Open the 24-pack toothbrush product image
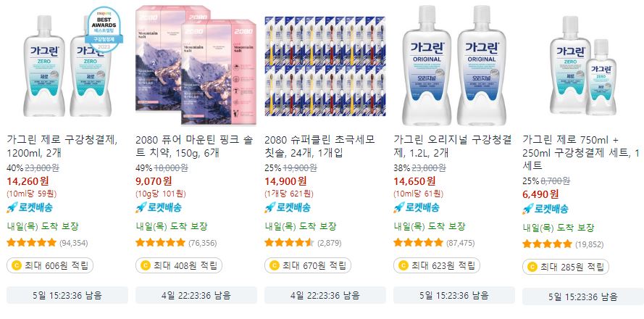This screenshot has height=319, width=644. (325, 66)
